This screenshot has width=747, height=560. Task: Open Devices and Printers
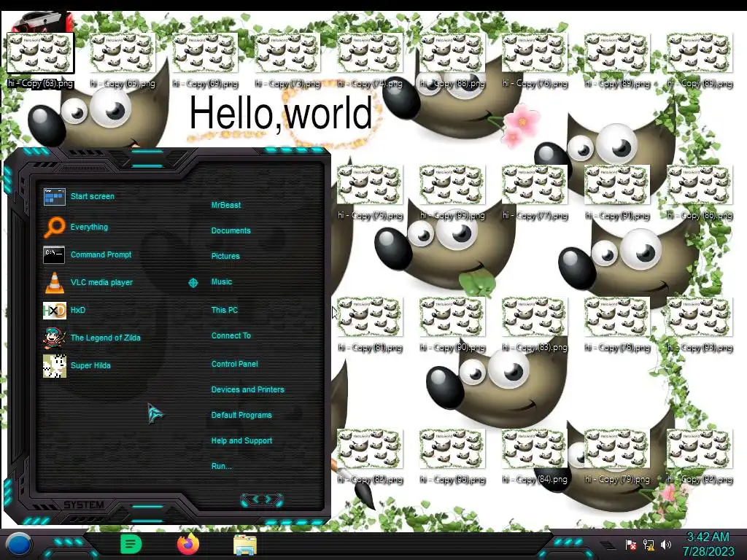[248, 389]
